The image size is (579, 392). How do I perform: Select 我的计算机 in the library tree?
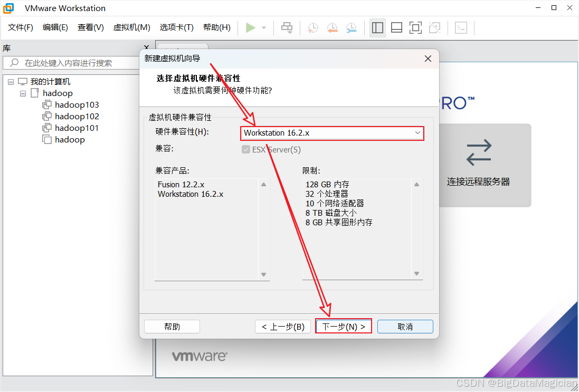pos(50,82)
